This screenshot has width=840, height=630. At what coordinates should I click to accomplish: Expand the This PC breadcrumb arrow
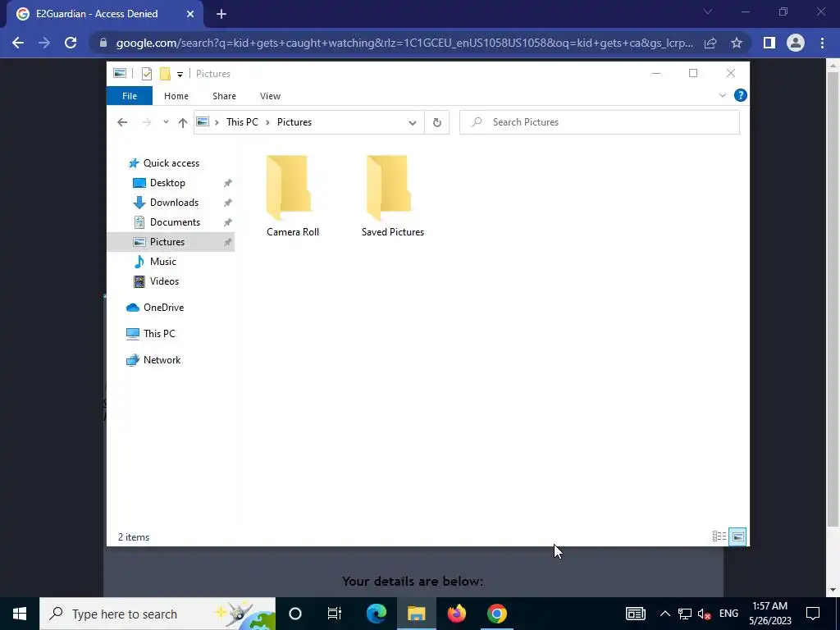click(x=267, y=123)
